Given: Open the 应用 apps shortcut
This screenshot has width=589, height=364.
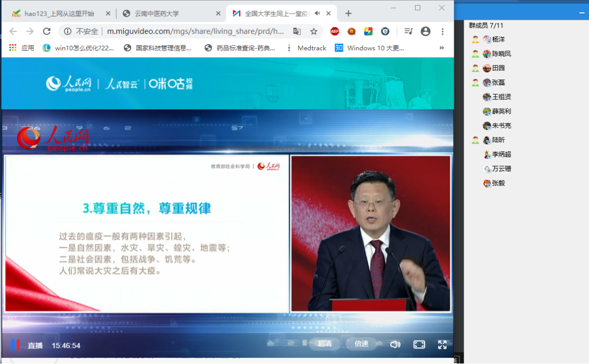Looking at the screenshot, I should (x=21, y=48).
